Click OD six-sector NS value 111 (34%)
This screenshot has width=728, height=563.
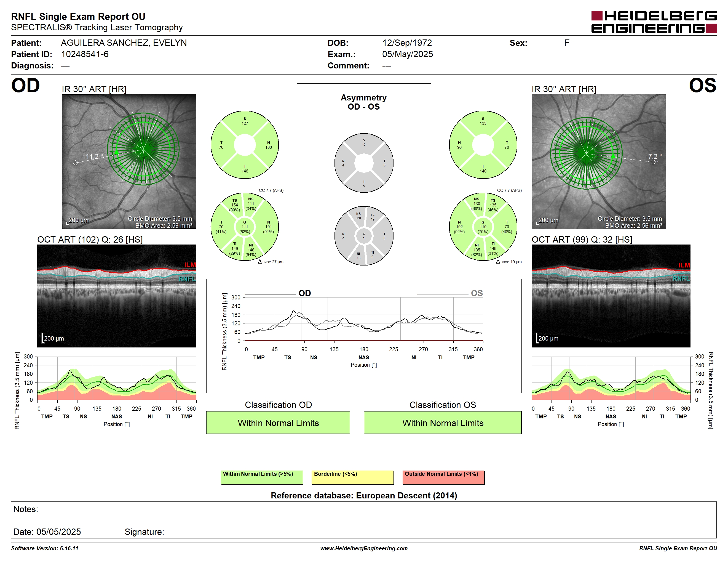[251, 206]
